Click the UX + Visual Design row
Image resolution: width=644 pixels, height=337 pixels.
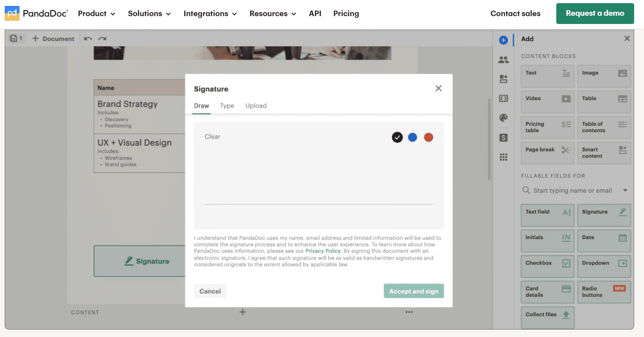[x=140, y=153]
